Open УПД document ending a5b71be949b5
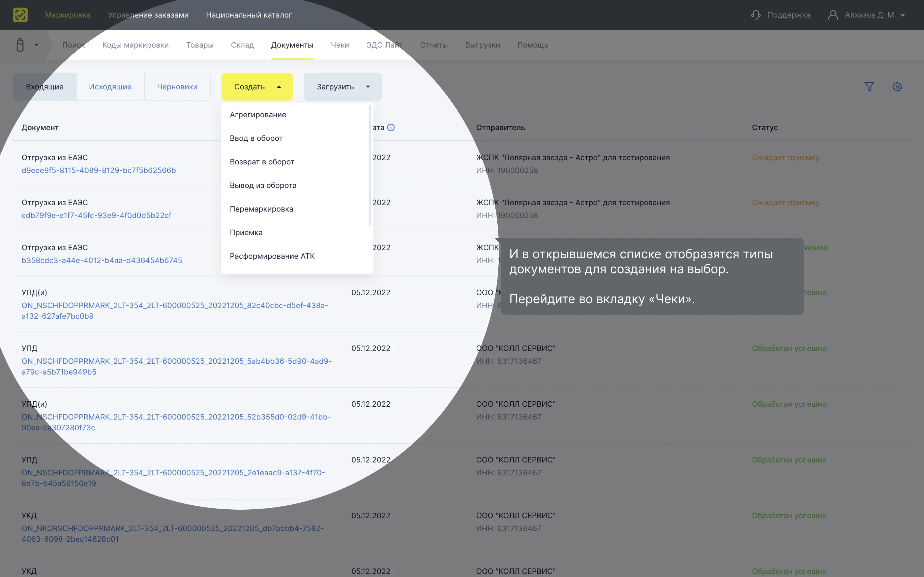 177,366
